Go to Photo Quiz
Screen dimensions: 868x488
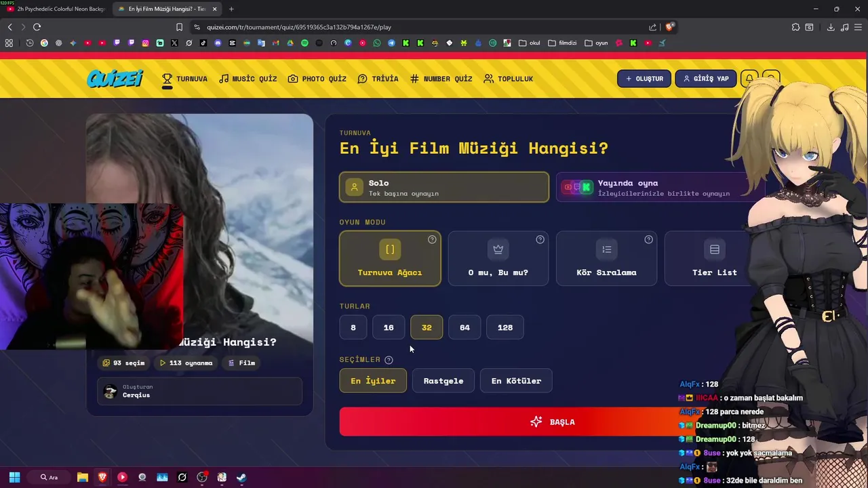click(x=317, y=79)
